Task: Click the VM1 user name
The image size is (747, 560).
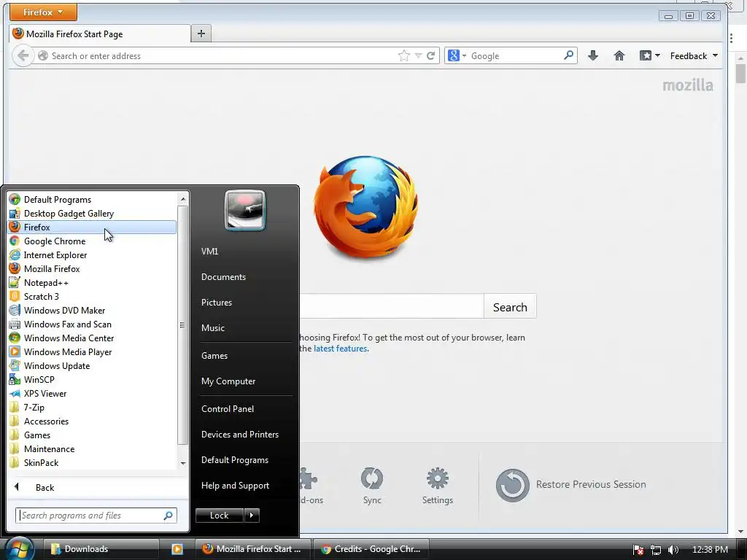Action: point(209,251)
